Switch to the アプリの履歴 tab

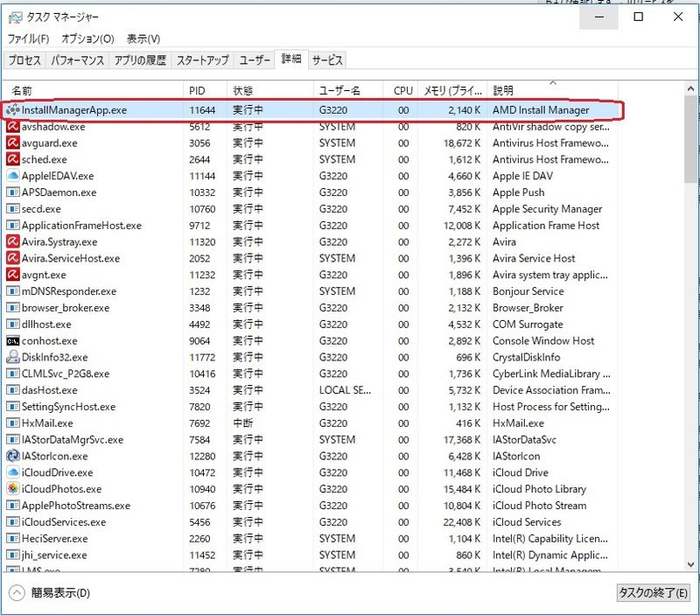coord(140,60)
